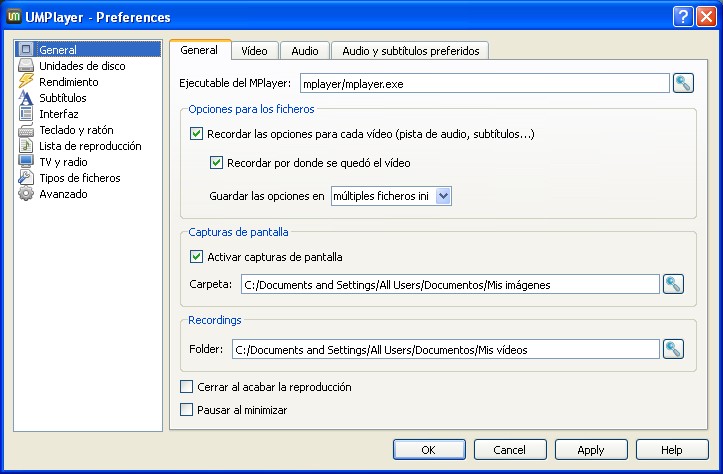This screenshot has width=723, height=474.
Task: Browse for the screenshots Carpeta folder
Action: click(x=673, y=284)
